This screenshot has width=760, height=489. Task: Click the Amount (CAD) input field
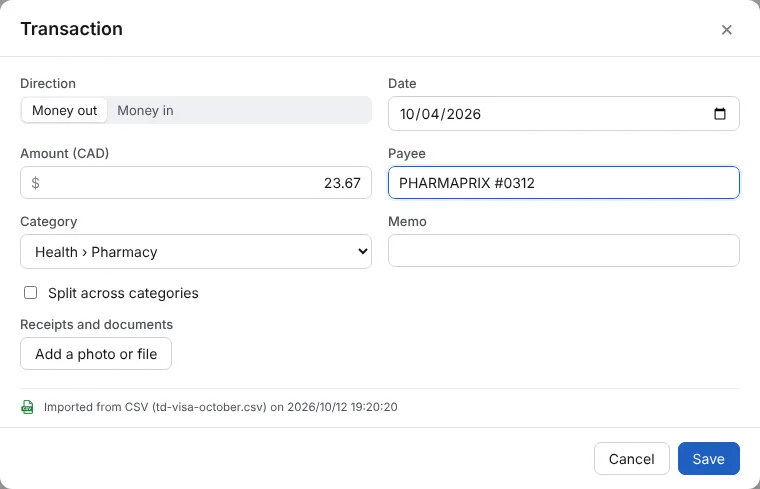tap(196, 183)
